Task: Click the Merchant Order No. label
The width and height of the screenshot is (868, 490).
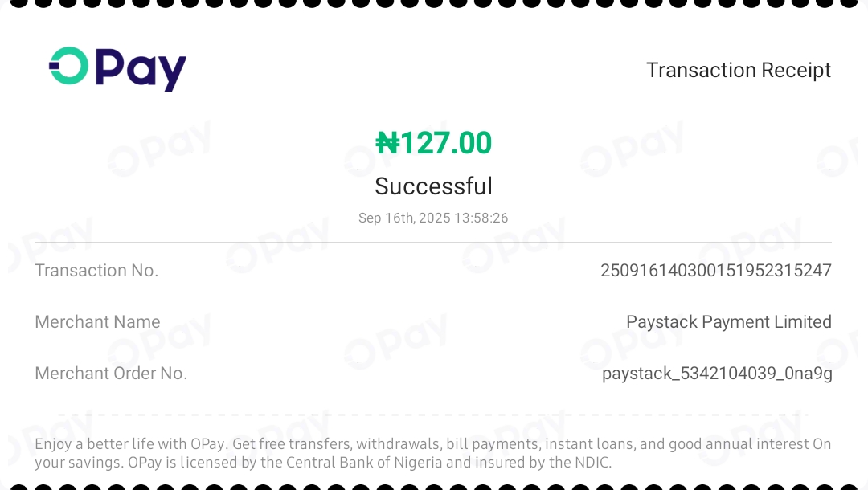Action: pyautogui.click(x=111, y=374)
